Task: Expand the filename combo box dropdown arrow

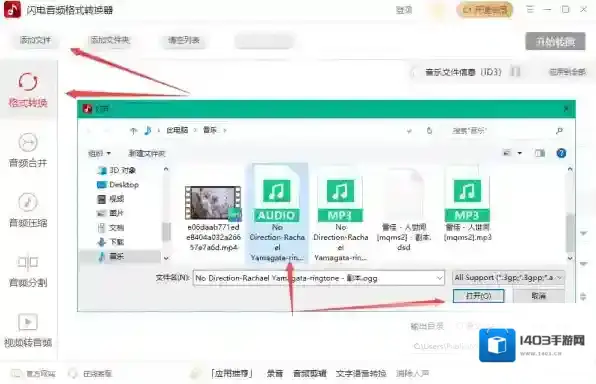Action: (x=439, y=278)
